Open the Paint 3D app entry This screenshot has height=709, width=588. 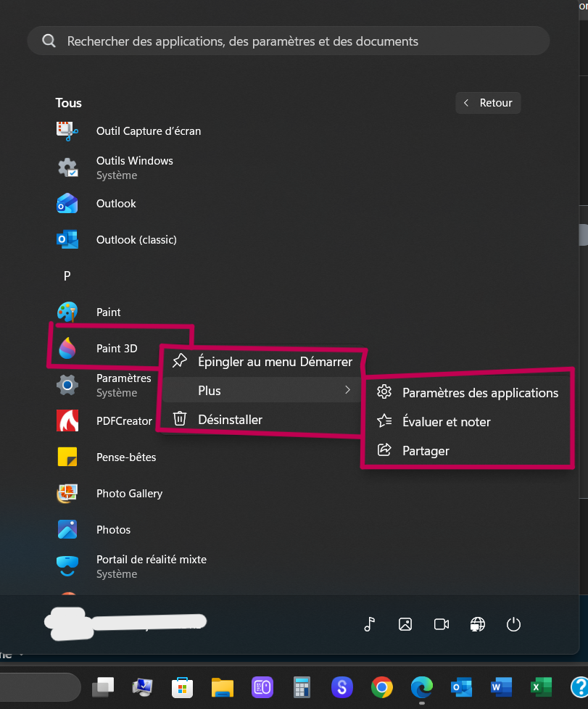105,348
